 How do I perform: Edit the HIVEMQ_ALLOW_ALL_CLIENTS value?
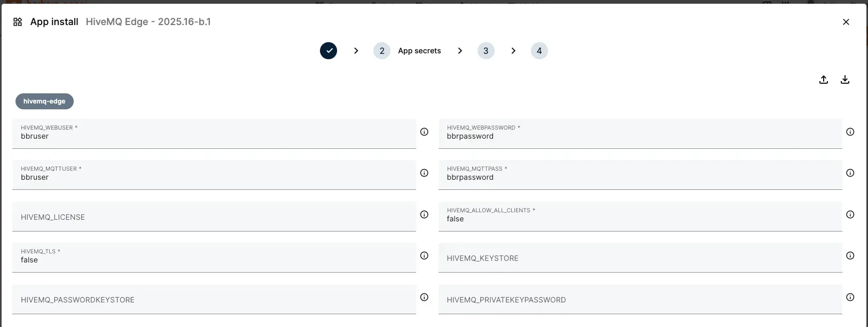click(x=640, y=217)
